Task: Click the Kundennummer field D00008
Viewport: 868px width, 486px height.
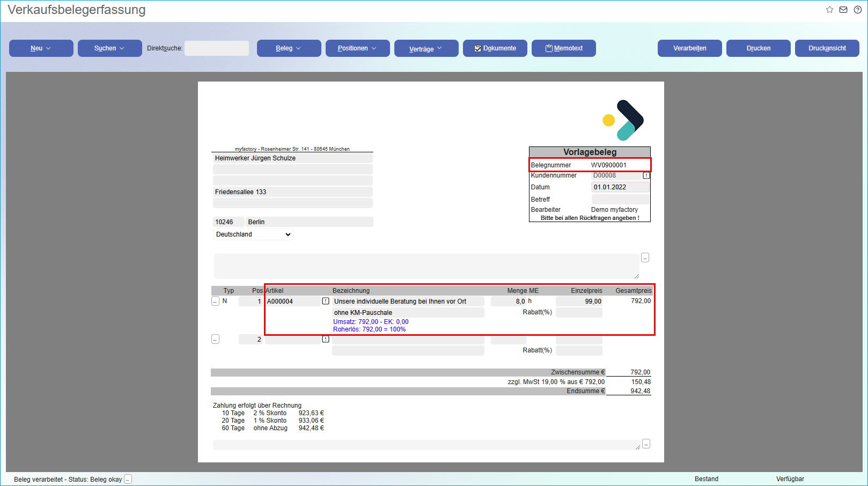Action: tap(616, 175)
